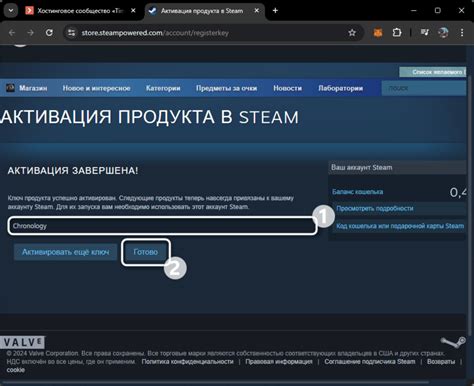Open the Список желаемого button
The height and width of the screenshot is (386, 474).
(x=432, y=72)
